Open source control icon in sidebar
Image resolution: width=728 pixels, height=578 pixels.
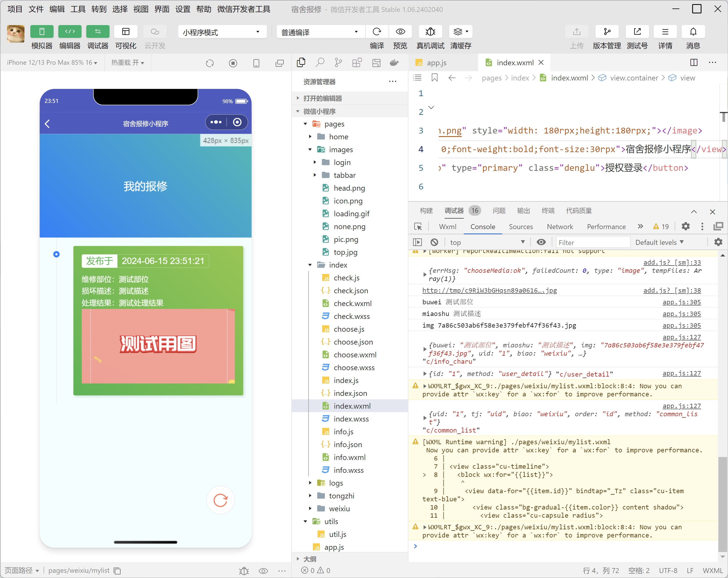338,62
